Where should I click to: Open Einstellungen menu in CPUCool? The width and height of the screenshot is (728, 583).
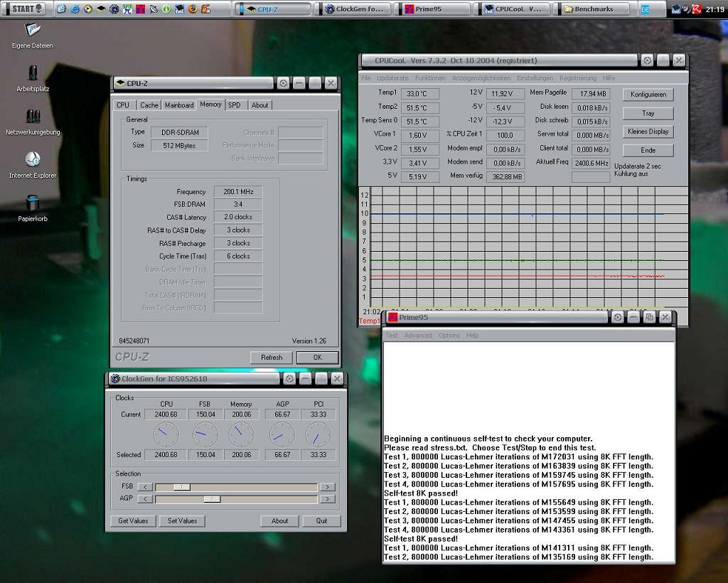click(535, 78)
